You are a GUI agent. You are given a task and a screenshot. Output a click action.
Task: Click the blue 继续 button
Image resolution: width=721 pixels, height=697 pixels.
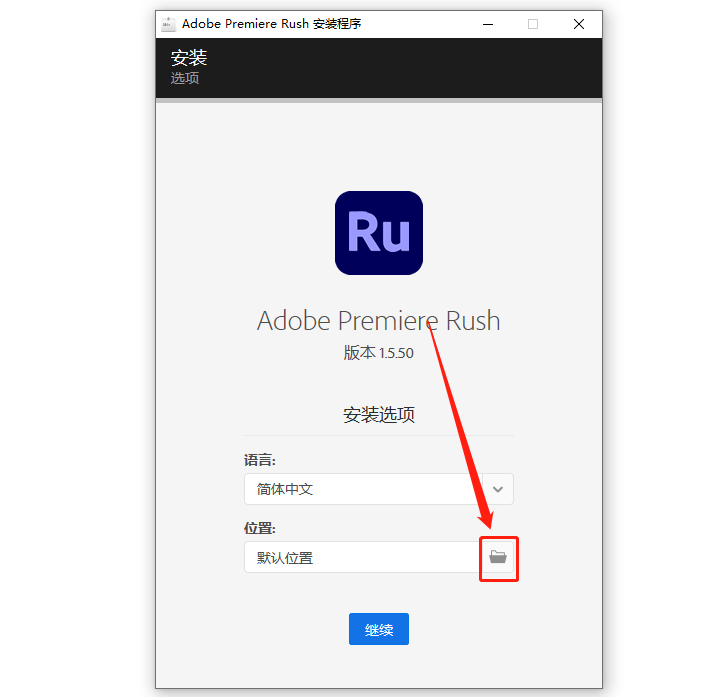click(x=379, y=629)
